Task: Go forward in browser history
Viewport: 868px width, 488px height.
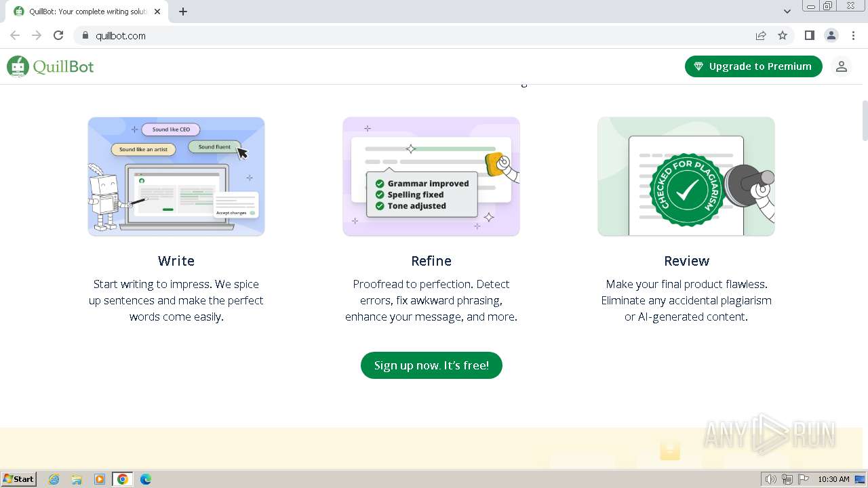Action: pos(37,35)
